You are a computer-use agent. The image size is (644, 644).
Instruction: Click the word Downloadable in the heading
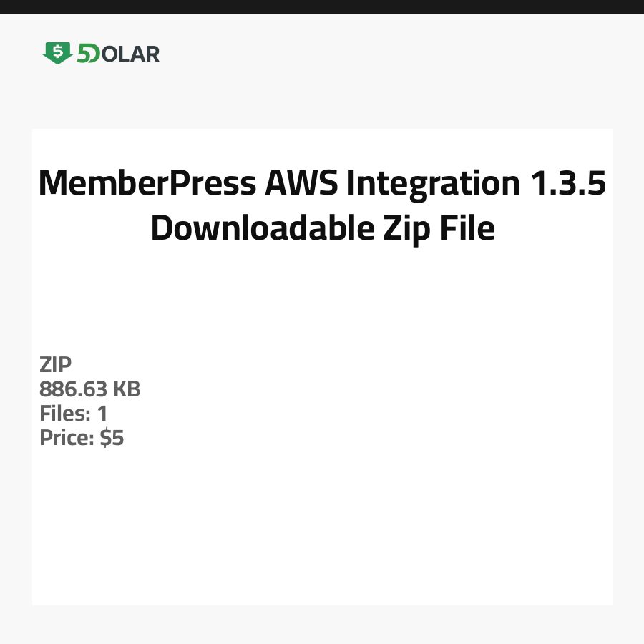click(258, 228)
